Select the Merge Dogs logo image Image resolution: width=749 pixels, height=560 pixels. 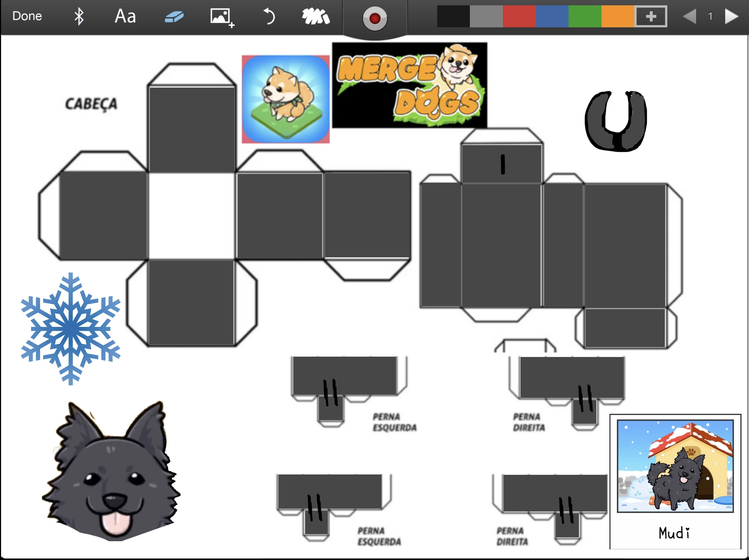[x=409, y=85]
